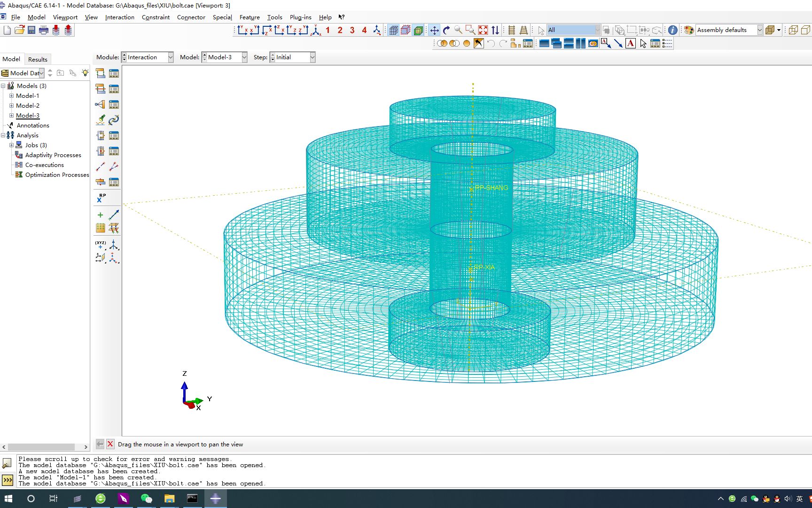Click the Pan View tool

(x=434, y=30)
